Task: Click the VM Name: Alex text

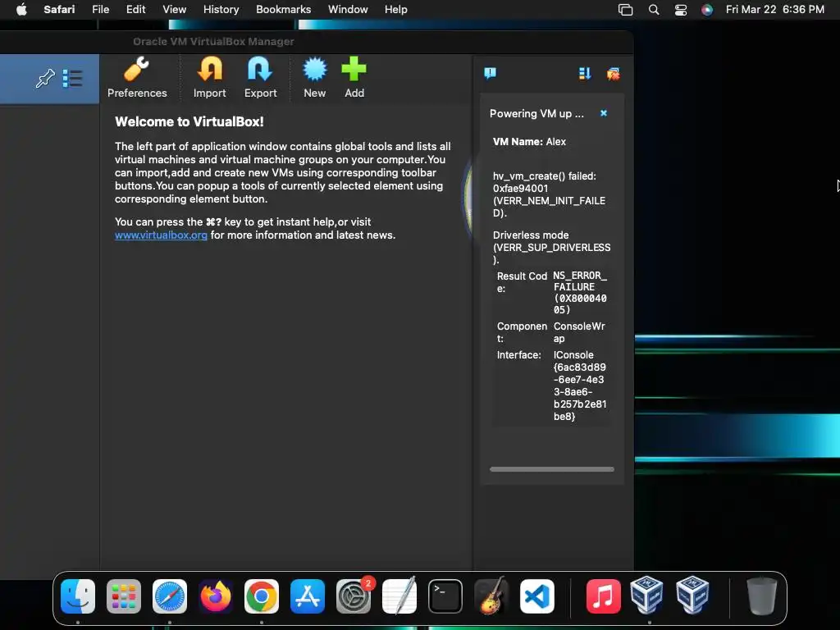Action: (529, 142)
